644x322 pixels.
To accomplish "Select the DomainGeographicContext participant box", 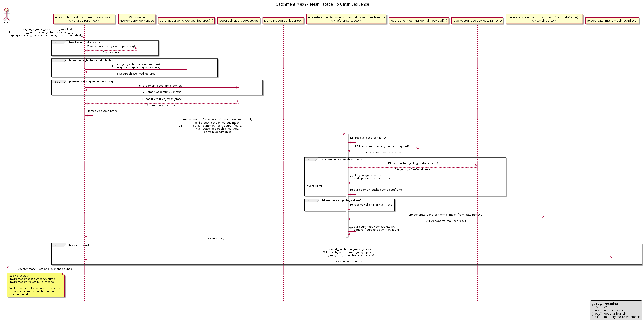I will coord(283,21).
